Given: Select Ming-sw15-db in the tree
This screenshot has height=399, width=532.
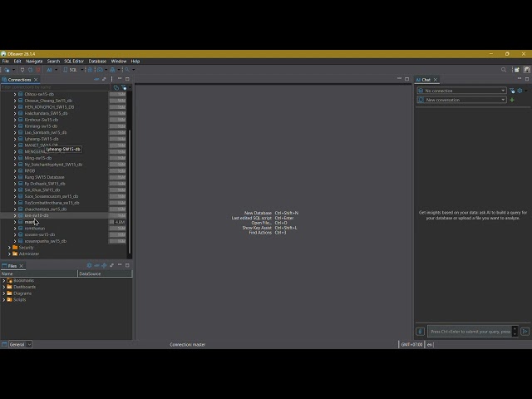Looking at the screenshot, I should 38,158.
